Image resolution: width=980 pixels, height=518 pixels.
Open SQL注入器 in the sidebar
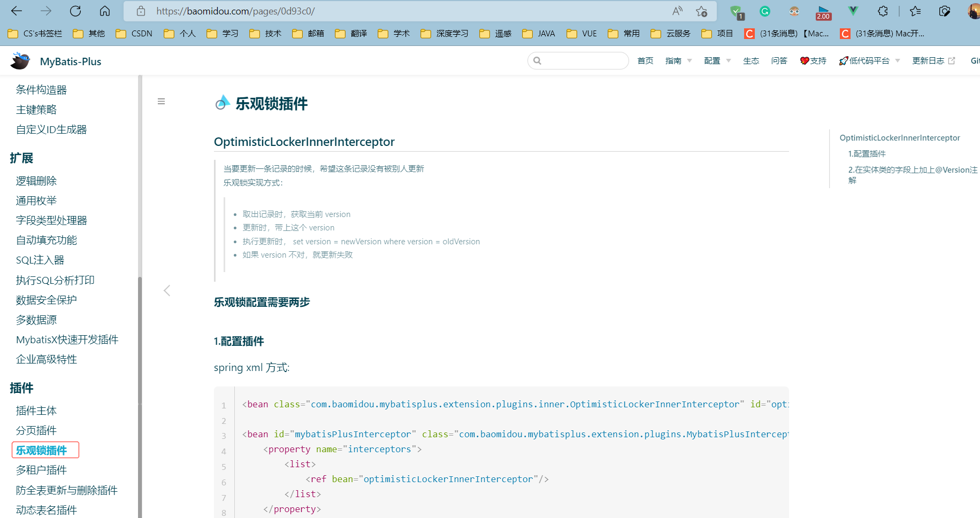tap(40, 260)
